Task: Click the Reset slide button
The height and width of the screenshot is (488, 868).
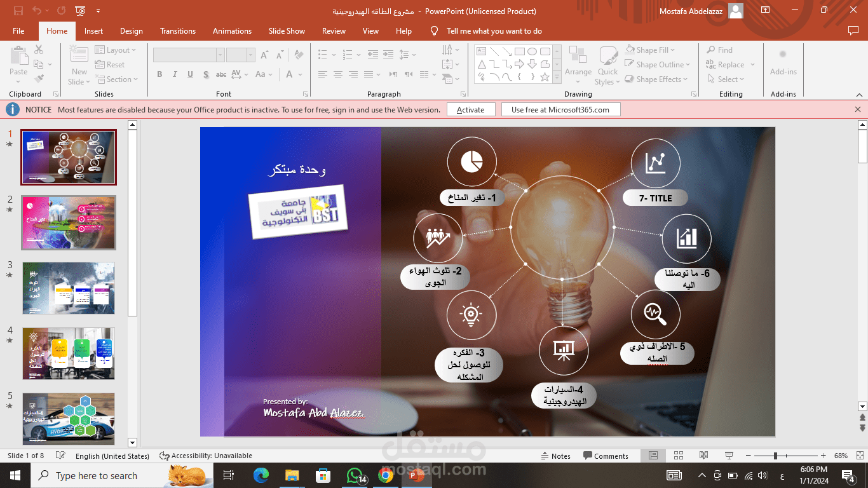Action: 110,65
